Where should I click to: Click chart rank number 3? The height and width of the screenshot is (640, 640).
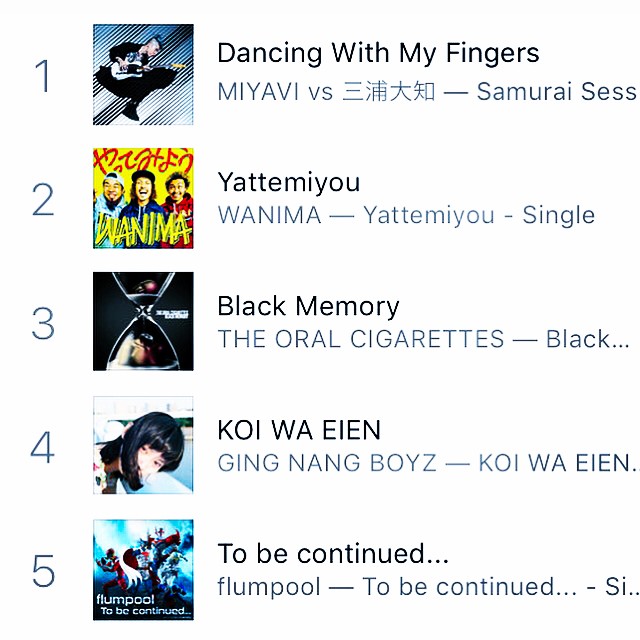(x=43, y=324)
